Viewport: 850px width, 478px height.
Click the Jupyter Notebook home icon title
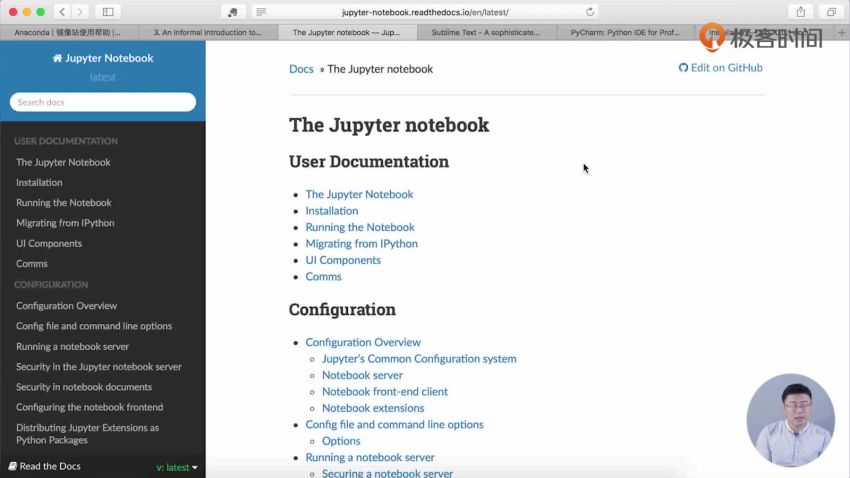pyautogui.click(x=102, y=58)
